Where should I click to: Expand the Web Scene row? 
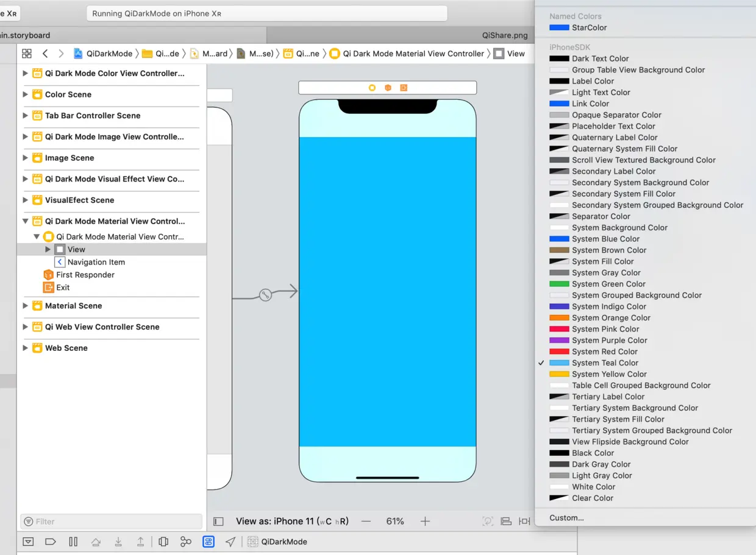click(25, 348)
